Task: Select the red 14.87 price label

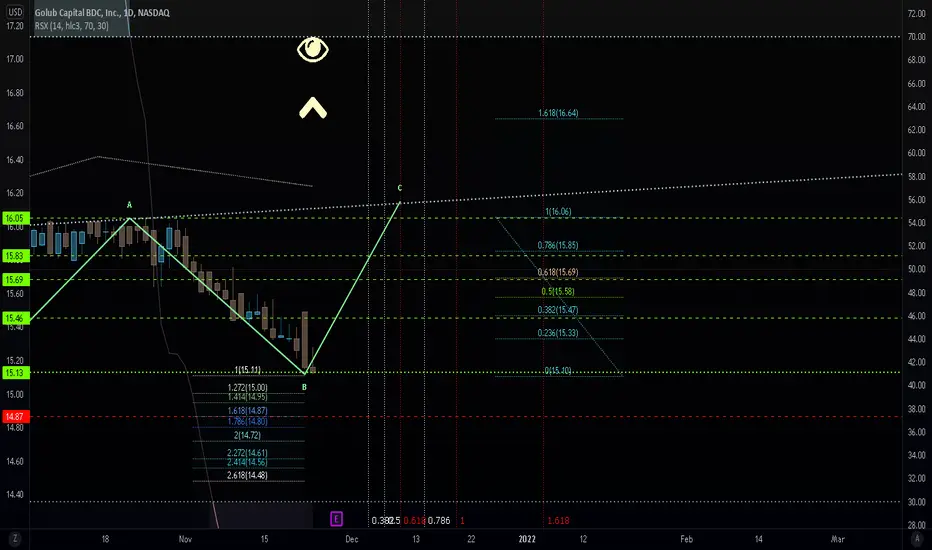Action: pos(15,417)
